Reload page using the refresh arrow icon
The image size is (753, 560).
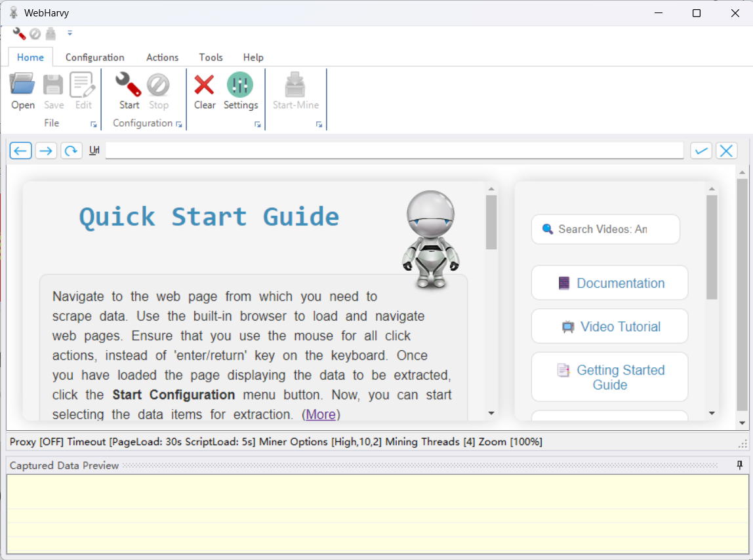point(71,151)
